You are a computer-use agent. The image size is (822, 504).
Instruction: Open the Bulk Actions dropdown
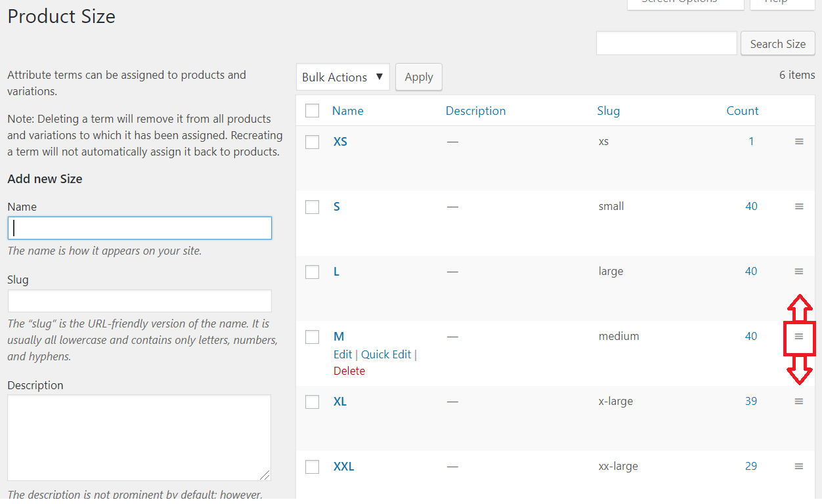click(x=343, y=77)
